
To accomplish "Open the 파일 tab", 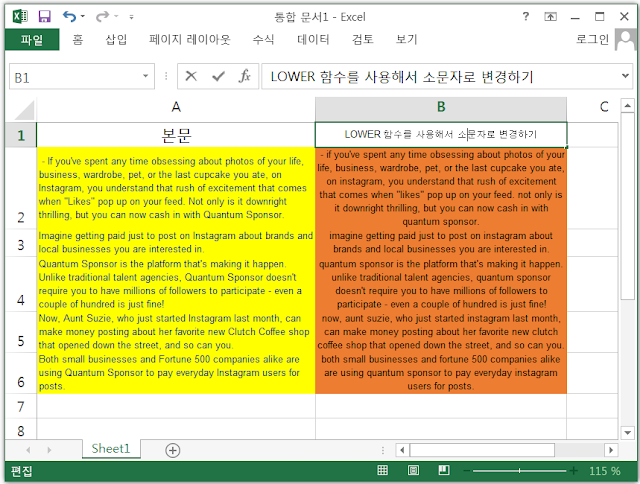I will tap(32, 40).
